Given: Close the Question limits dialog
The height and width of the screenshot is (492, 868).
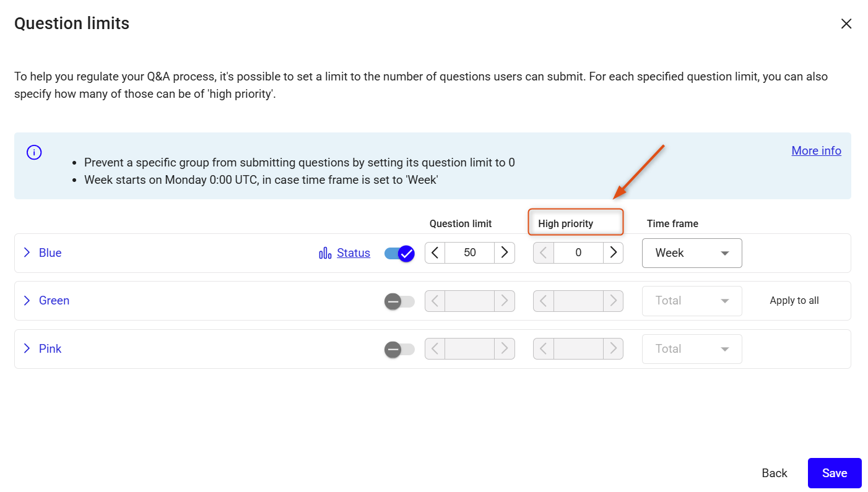Looking at the screenshot, I should point(846,24).
